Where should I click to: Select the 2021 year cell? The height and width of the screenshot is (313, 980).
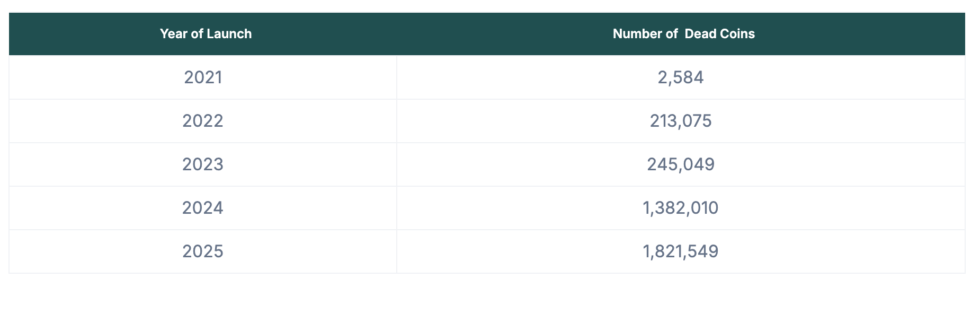coord(203,77)
